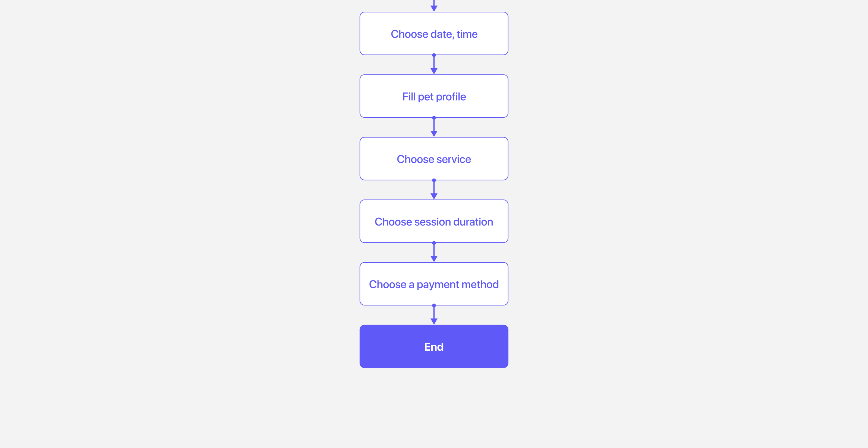Select the 'Choose date, time' box

click(x=434, y=34)
